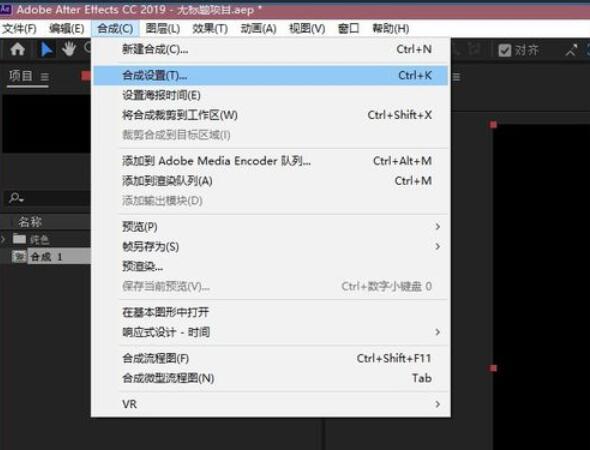590x450 pixels.
Task: Click the After Effects app icon in title bar
Action: point(5,9)
